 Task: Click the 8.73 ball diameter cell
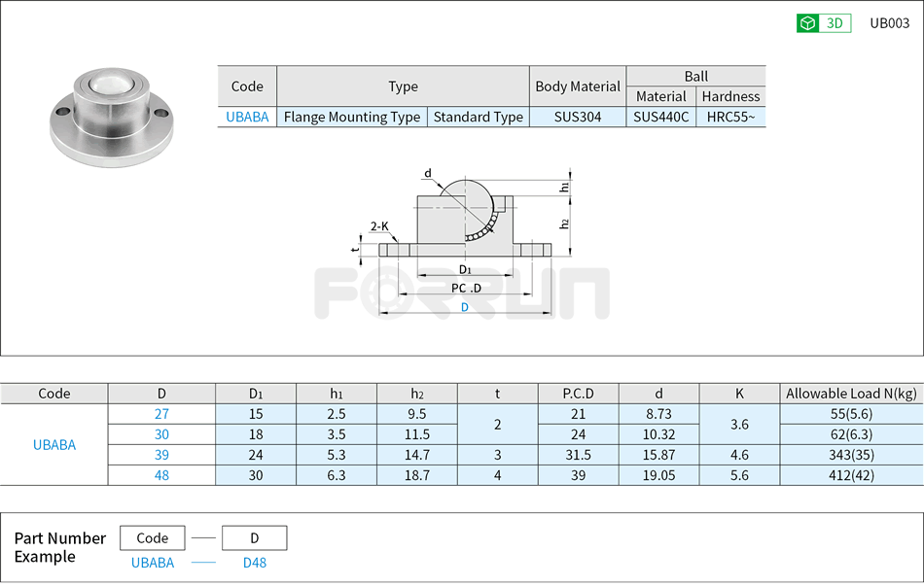(658, 414)
